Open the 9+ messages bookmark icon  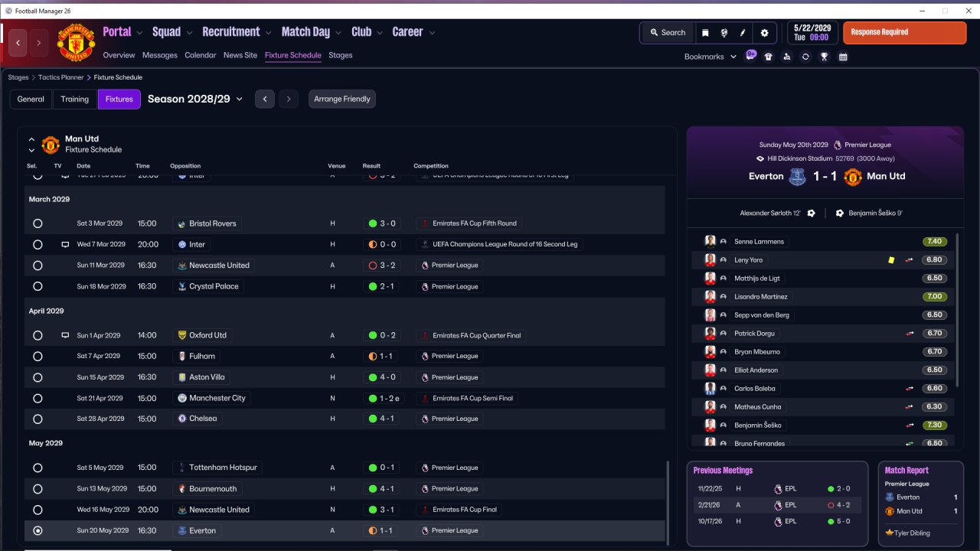click(751, 56)
